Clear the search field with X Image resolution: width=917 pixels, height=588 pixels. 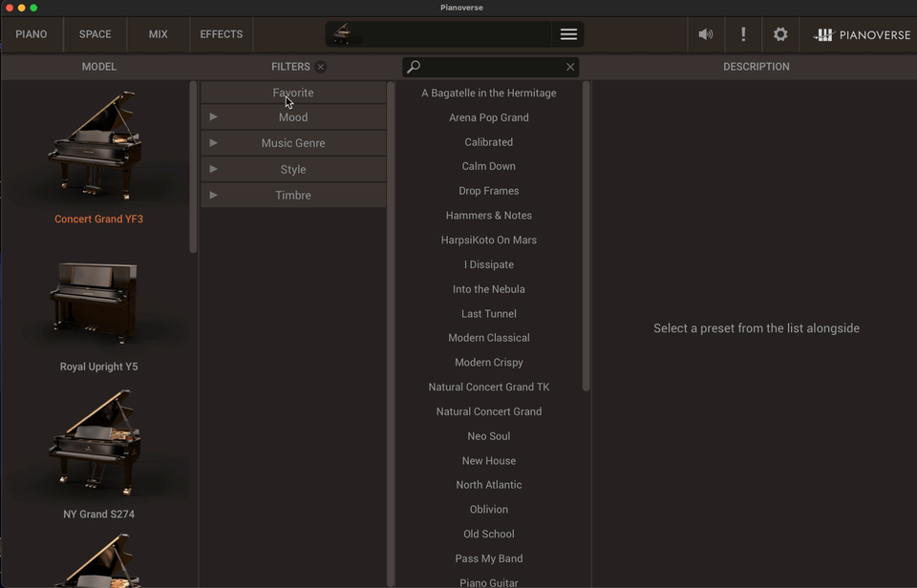click(x=570, y=67)
